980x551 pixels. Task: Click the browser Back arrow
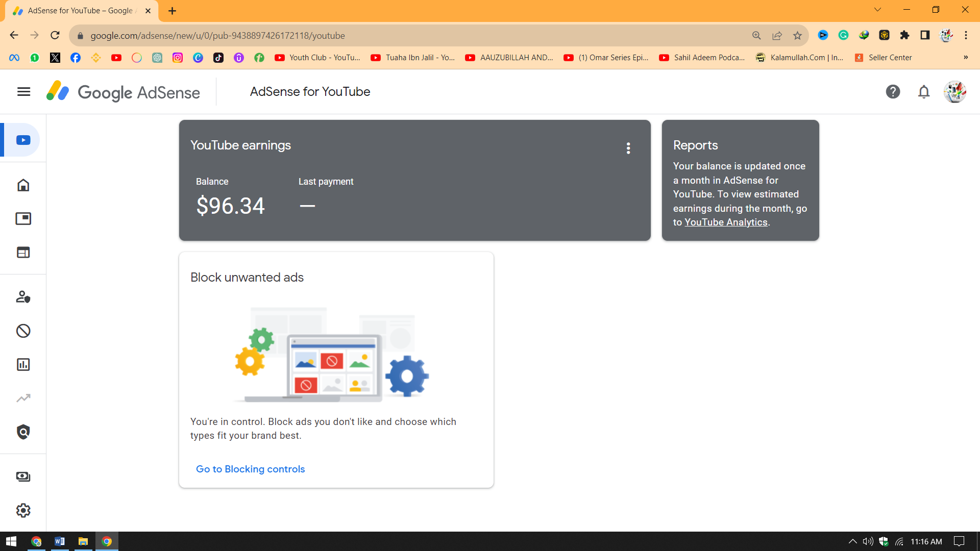[14, 35]
